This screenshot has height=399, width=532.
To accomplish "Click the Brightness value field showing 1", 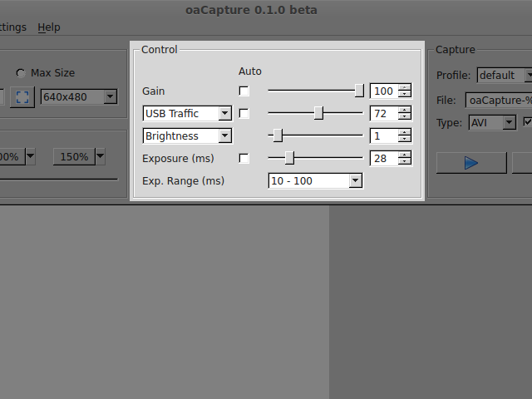I will click(x=384, y=135).
